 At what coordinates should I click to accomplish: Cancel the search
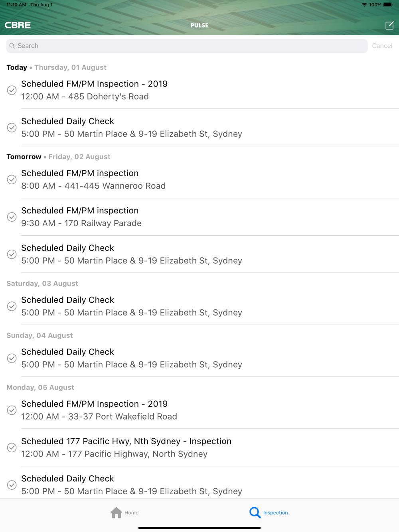pos(382,46)
